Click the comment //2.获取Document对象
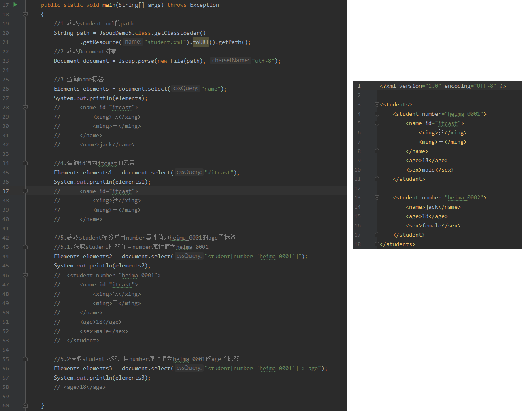 [x=85, y=51]
